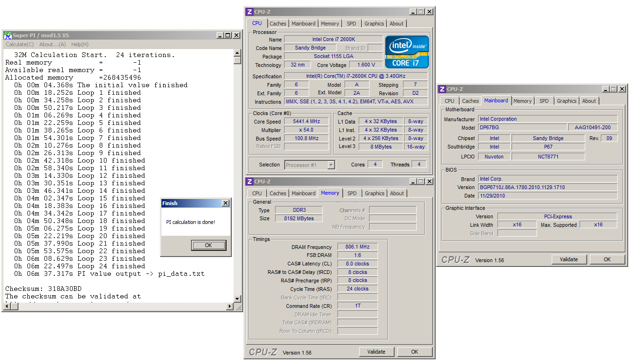
Task: Click the CPU-Z icon in Mainboard window title
Action: click(x=442, y=89)
